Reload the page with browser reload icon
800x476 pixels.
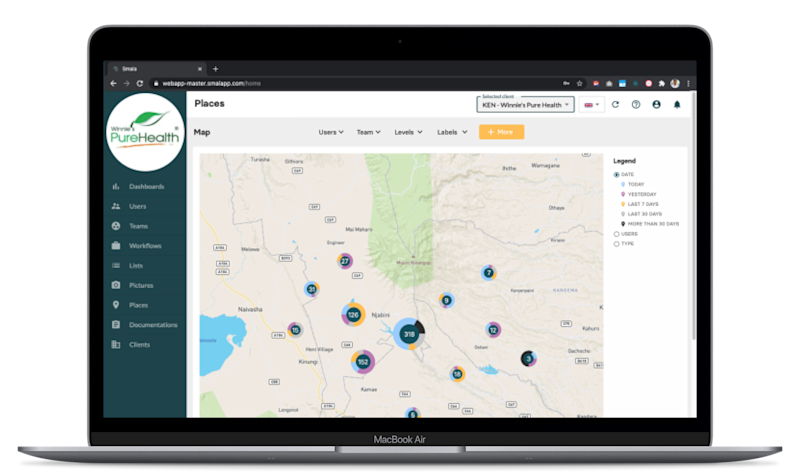139,83
